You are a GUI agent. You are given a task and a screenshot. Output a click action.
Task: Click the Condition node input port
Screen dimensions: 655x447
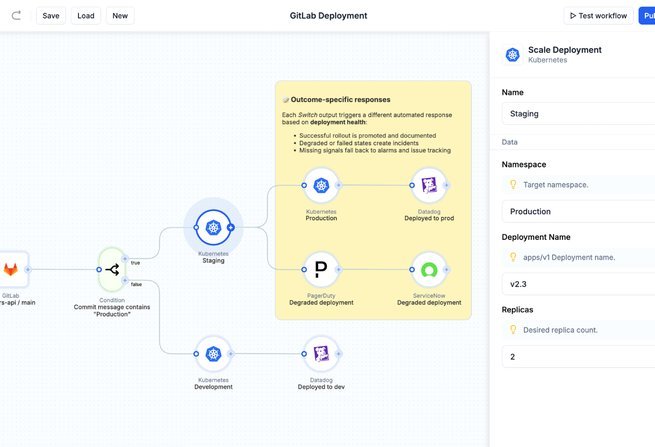[x=99, y=269]
